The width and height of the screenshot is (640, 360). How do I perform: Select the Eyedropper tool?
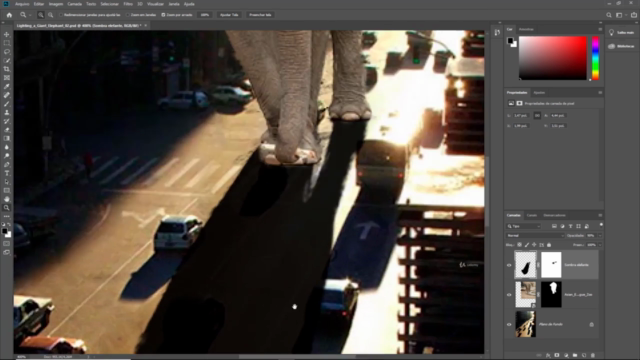[7, 87]
